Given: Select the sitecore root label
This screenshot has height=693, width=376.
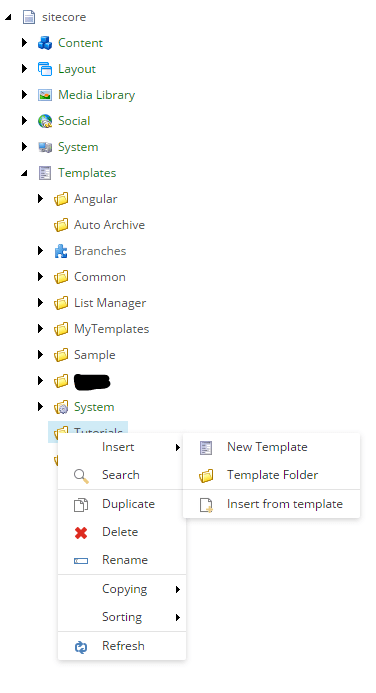Looking at the screenshot, I should pos(64,17).
